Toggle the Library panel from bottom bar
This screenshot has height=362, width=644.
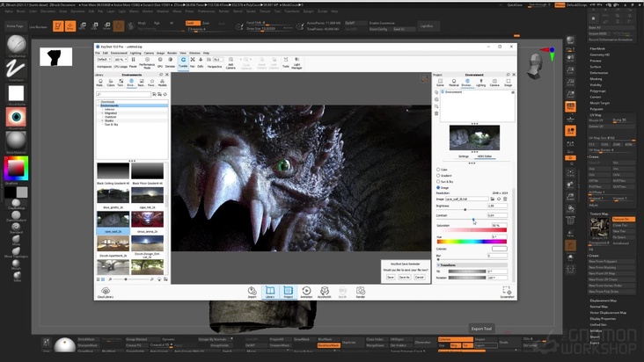click(270, 292)
